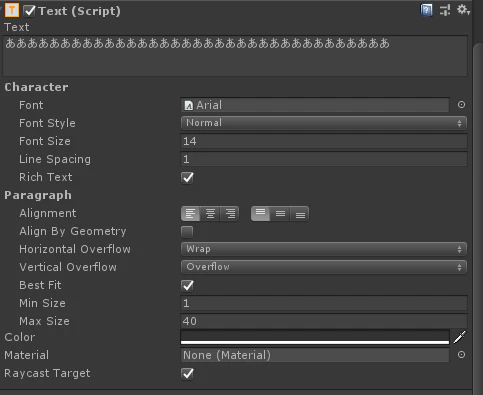Set vertical alignment to top
Screen dimensions: 483x395
[260, 214]
